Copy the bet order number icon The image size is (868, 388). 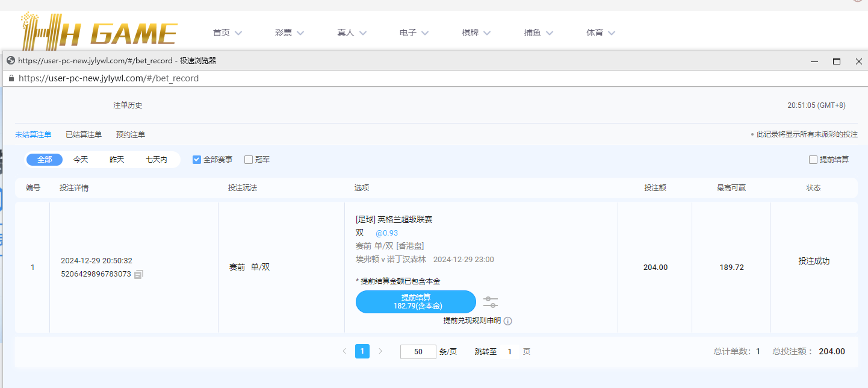point(139,274)
